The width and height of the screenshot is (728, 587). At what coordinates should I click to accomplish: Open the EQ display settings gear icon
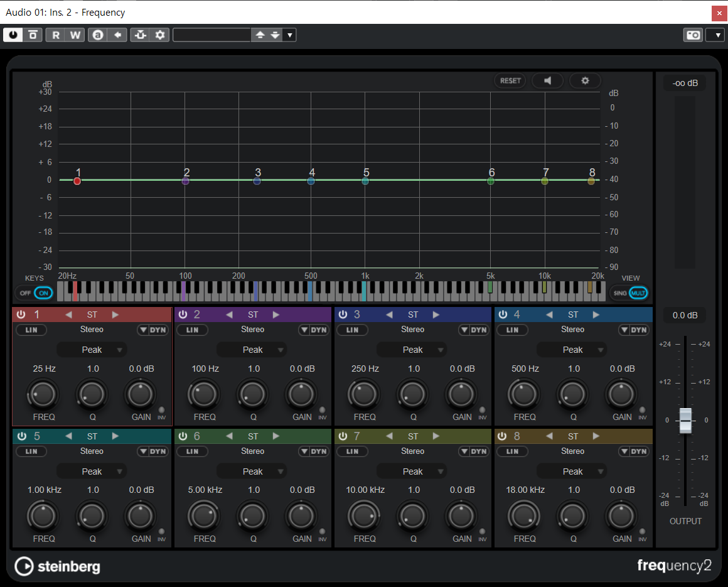[x=585, y=81]
